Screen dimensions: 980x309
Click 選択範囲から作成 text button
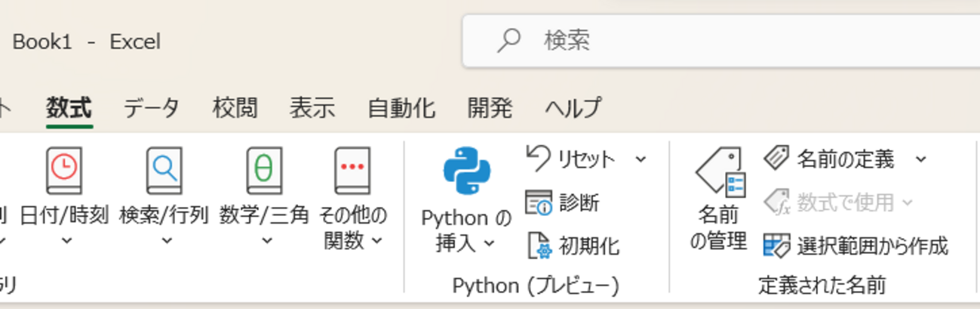(x=873, y=246)
